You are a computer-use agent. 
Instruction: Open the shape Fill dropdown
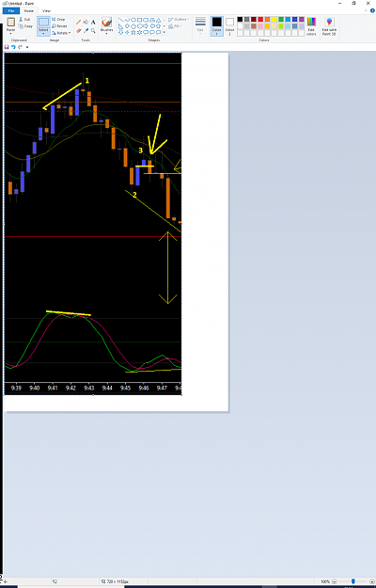click(x=175, y=26)
